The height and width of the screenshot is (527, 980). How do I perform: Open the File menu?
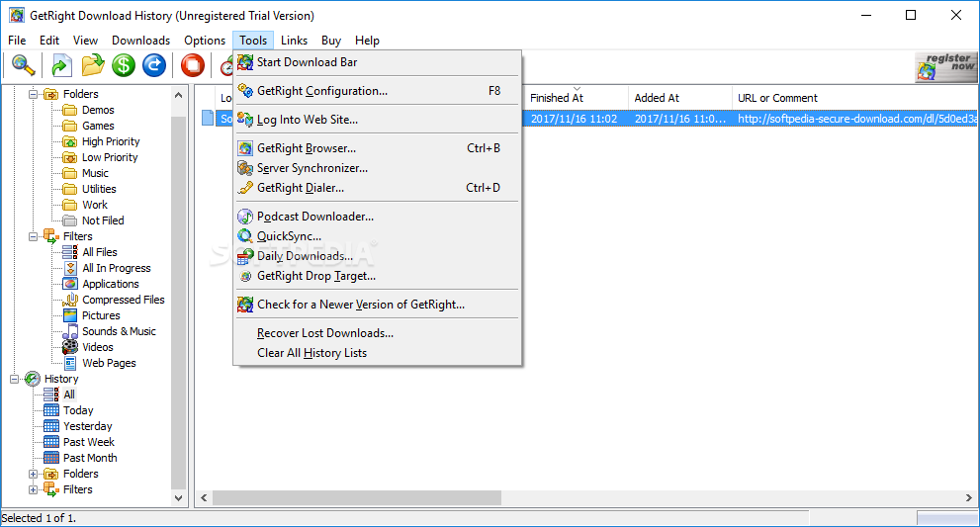17,41
